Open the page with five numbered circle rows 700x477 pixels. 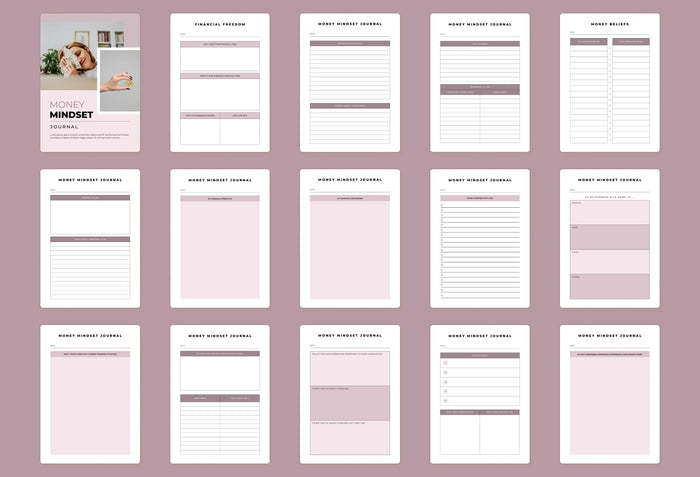[x=480, y=394]
